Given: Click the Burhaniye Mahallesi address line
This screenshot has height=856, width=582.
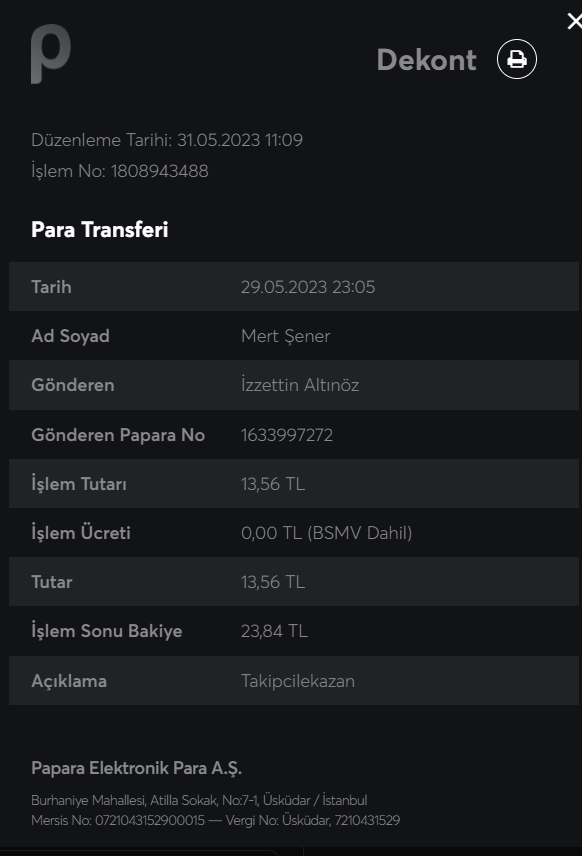Looking at the screenshot, I should tap(199, 800).
